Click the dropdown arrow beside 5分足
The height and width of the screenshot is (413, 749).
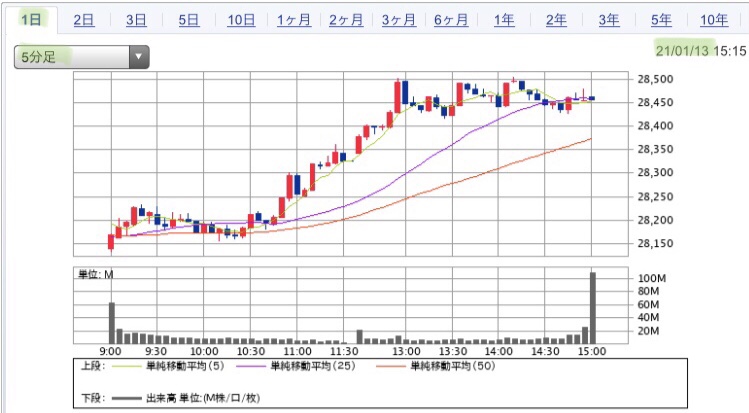(x=139, y=57)
